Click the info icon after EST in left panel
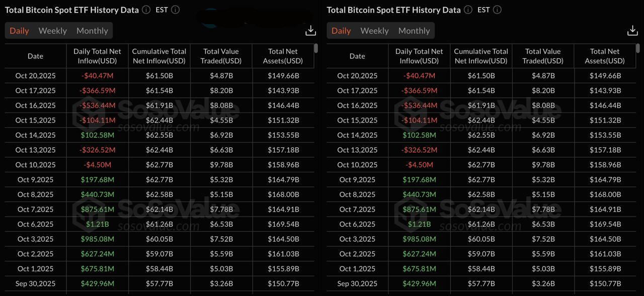Viewport: 644px width, 296px height. pos(175,10)
